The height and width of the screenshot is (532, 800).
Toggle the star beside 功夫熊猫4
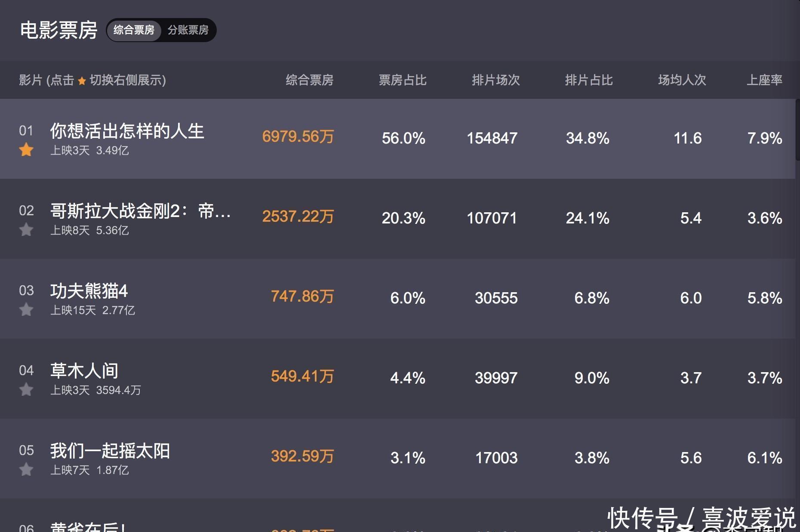pos(26,310)
